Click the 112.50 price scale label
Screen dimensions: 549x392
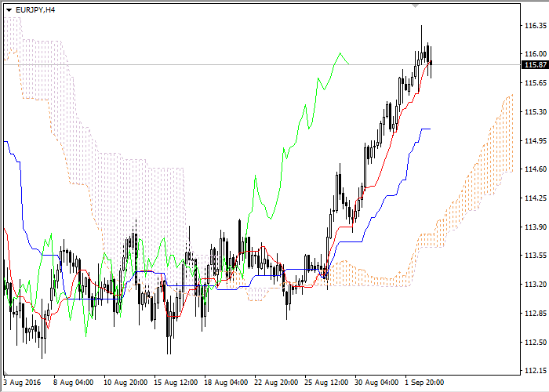[536, 343]
